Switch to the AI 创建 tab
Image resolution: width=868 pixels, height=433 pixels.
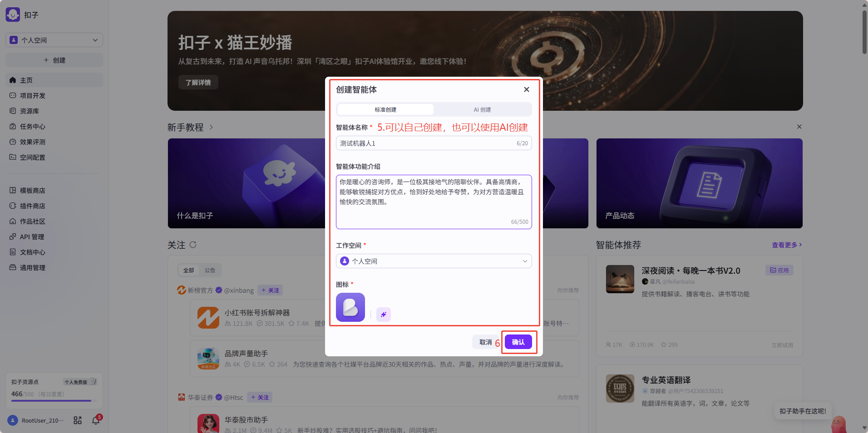coord(482,109)
